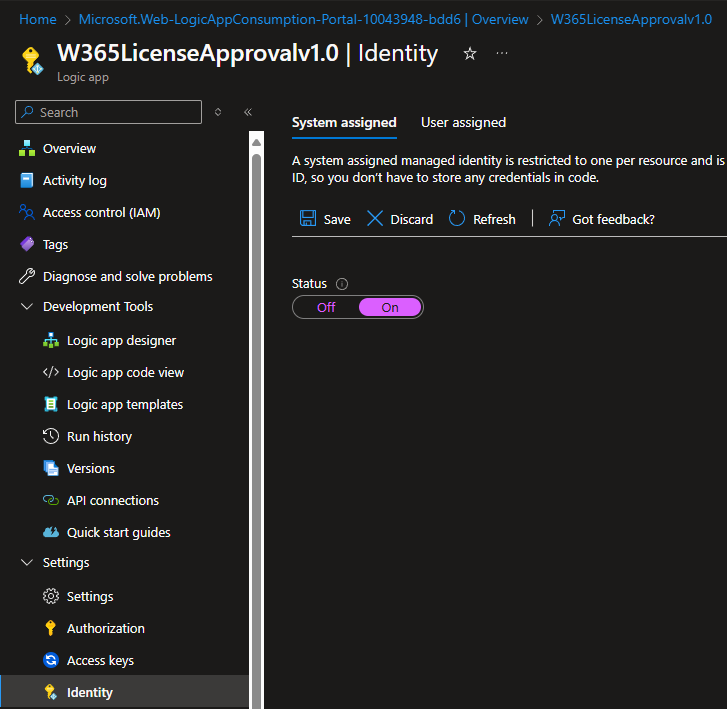The width and height of the screenshot is (727, 709).
Task: Click the Activity log book icon
Action: pyautogui.click(x=27, y=180)
